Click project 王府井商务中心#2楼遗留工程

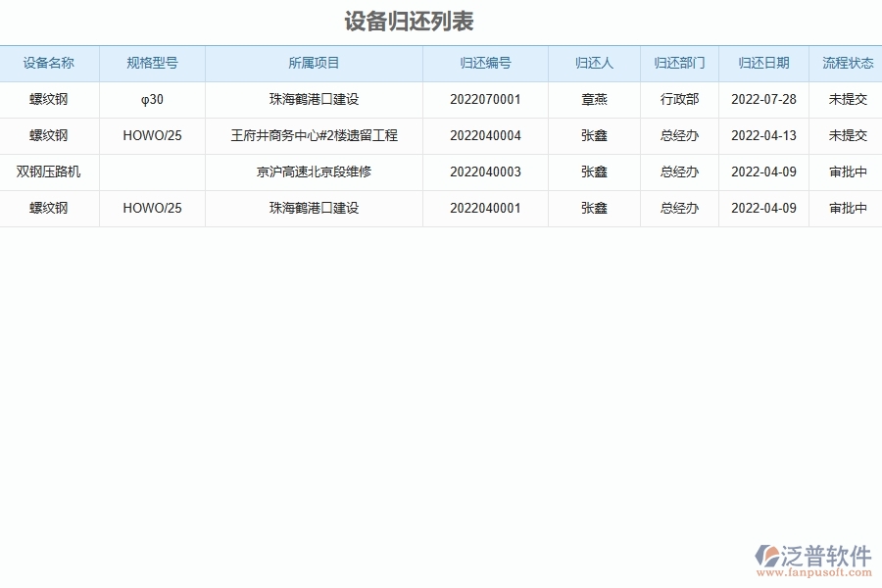[x=313, y=136]
